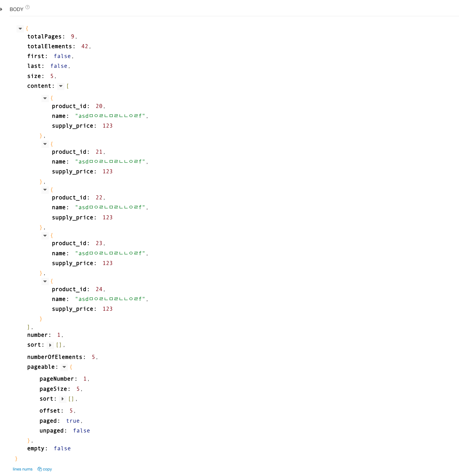
Task: Expand the sort array below number
Action: tap(50, 345)
